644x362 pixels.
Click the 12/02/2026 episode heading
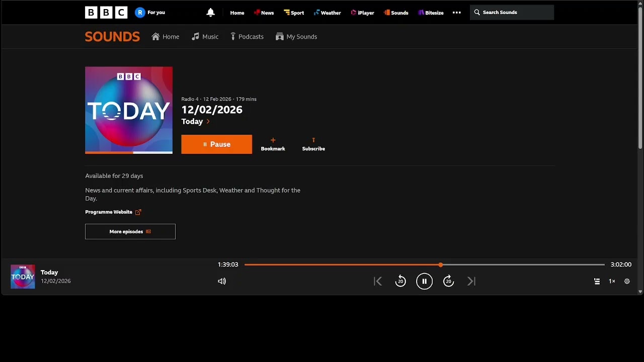[212, 110]
